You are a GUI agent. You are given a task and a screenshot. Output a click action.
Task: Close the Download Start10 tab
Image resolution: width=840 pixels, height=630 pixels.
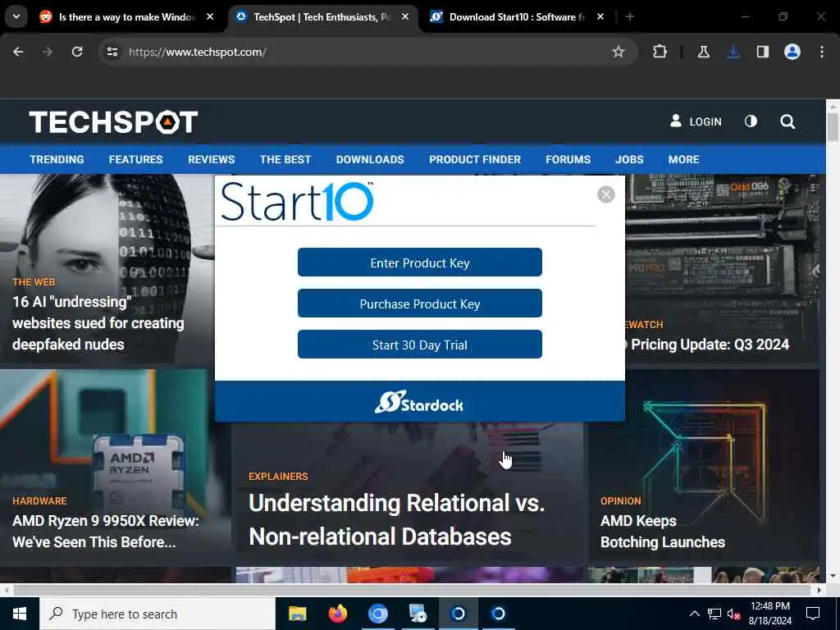pyautogui.click(x=600, y=16)
